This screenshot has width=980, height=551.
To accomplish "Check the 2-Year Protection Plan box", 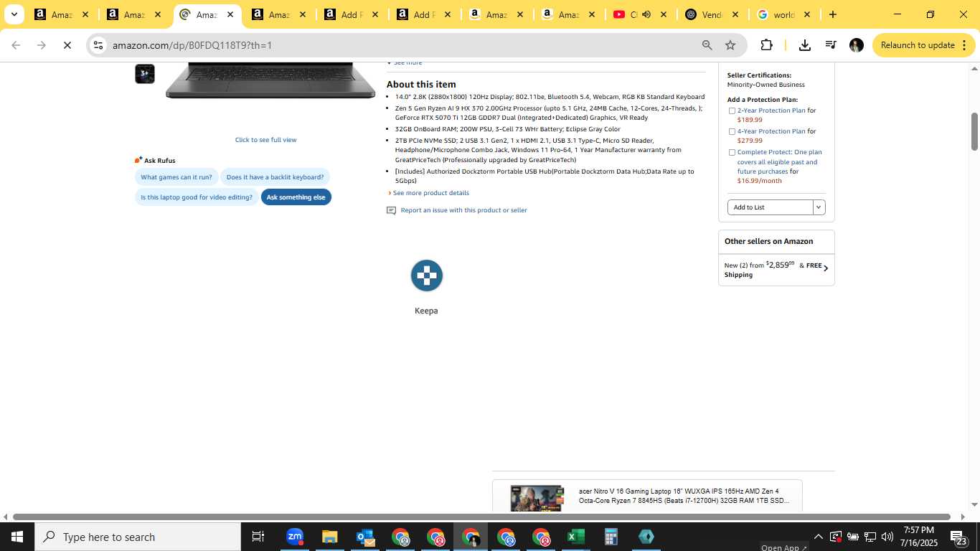I will tap(732, 111).
